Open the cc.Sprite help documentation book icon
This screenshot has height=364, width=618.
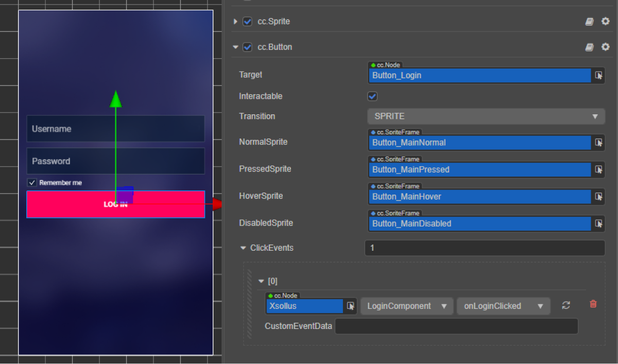590,22
